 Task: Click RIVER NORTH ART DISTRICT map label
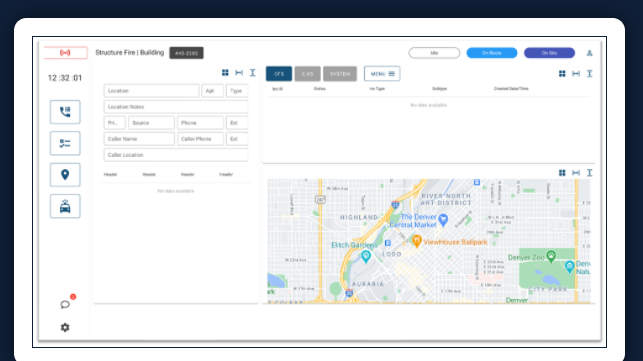pyautogui.click(x=446, y=199)
